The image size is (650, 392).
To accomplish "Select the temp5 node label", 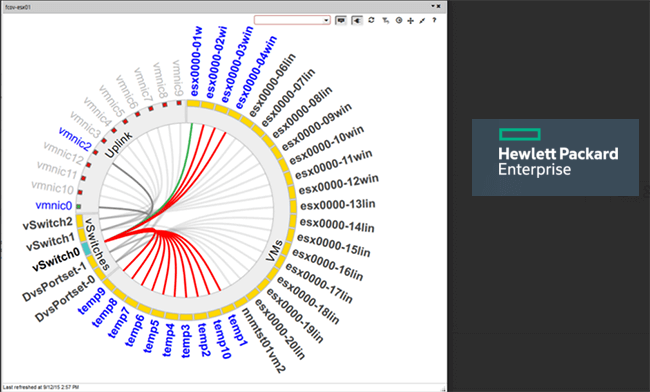I will tap(151, 336).
